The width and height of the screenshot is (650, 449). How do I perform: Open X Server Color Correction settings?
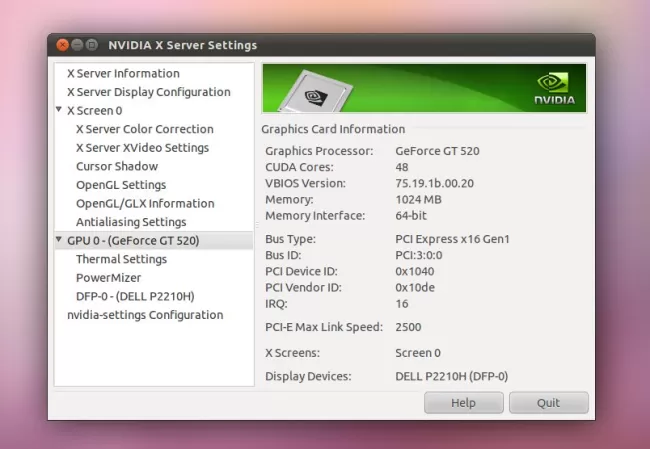click(144, 129)
